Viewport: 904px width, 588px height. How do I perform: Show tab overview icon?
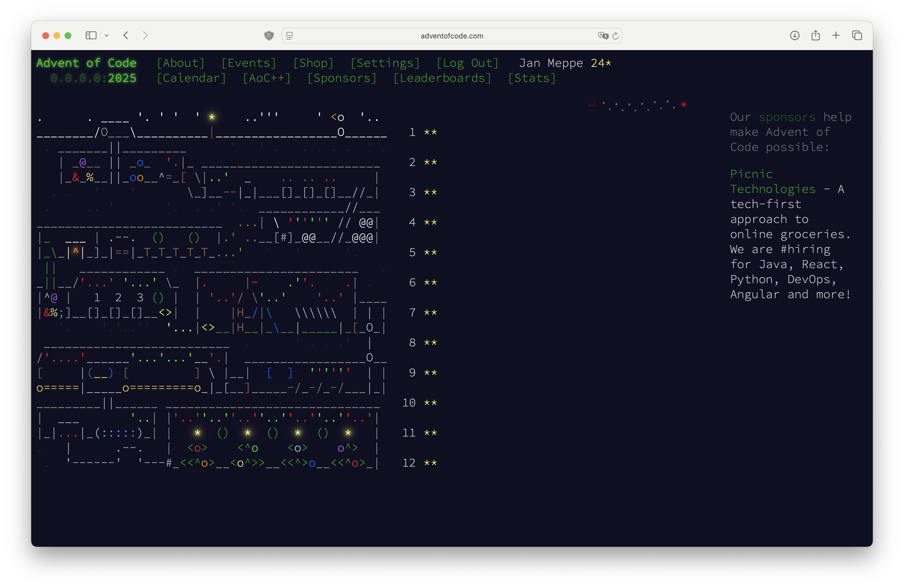(x=857, y=36)
